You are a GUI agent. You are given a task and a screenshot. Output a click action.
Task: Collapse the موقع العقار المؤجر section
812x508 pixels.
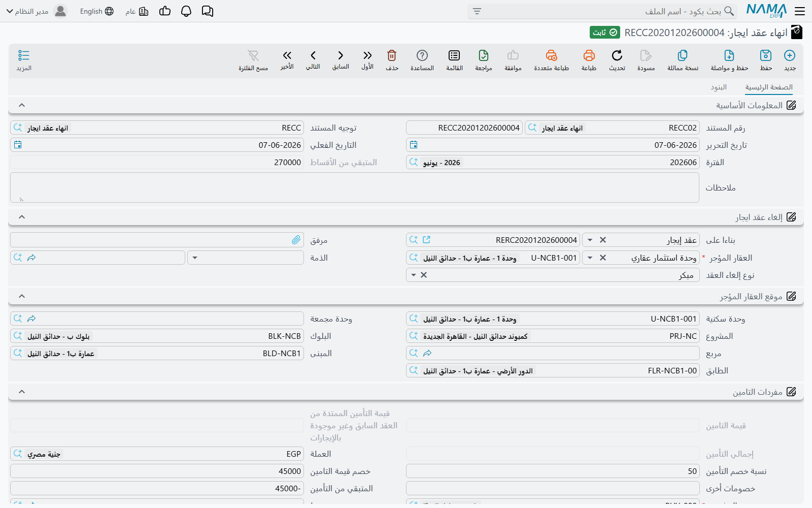click(x=22, y=296)
